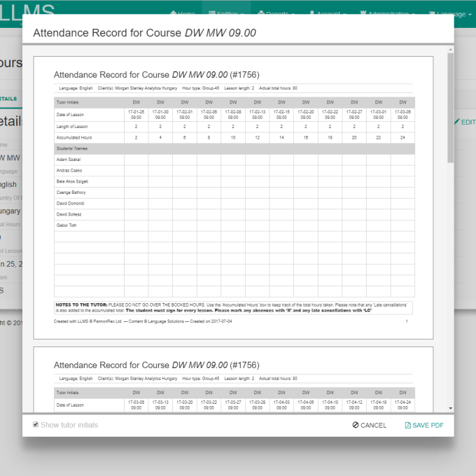
Task: Open the Account dropdown menu
Action: point(328,13)
